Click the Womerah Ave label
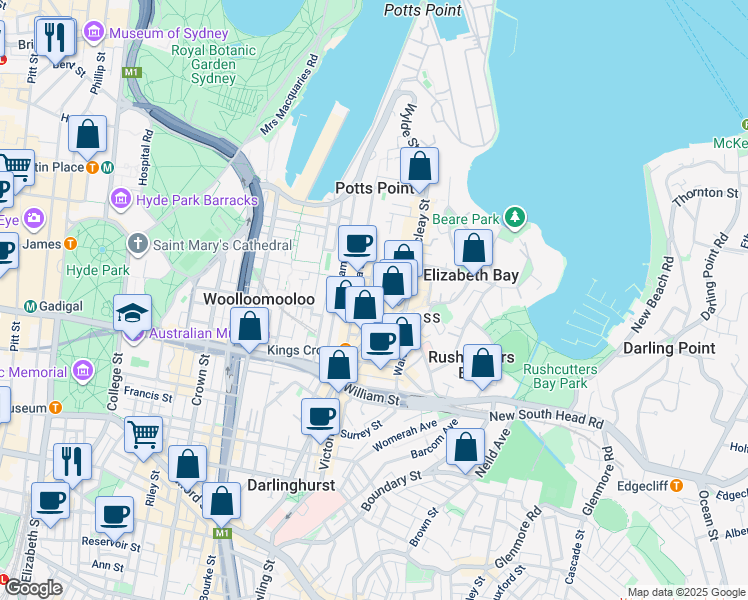This screenshot has width=748, height=600. [405, 435]
